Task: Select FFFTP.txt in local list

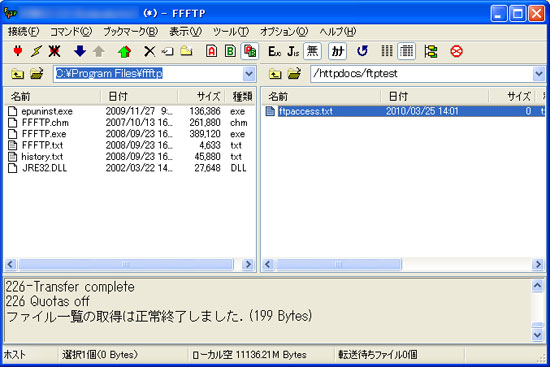Action: click(42, 145)
